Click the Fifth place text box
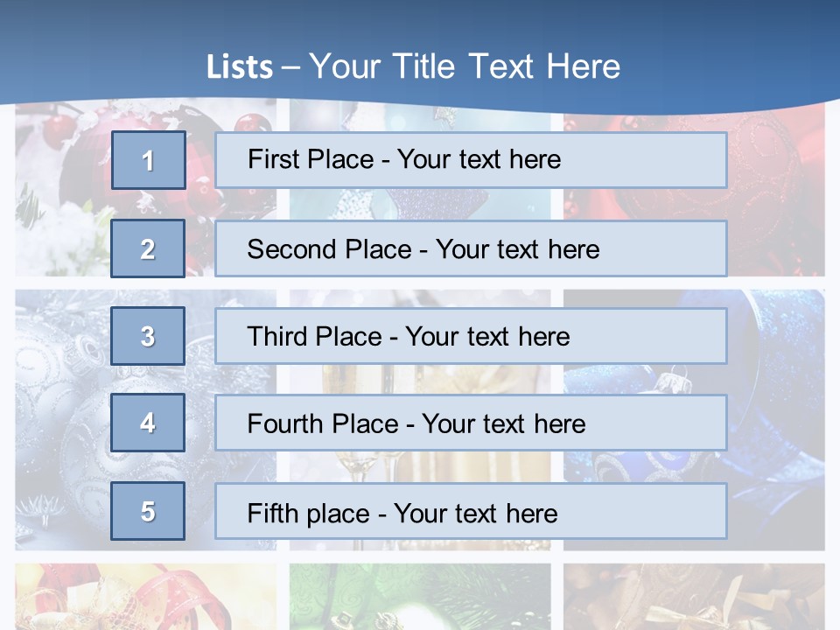 click(471, 511)
